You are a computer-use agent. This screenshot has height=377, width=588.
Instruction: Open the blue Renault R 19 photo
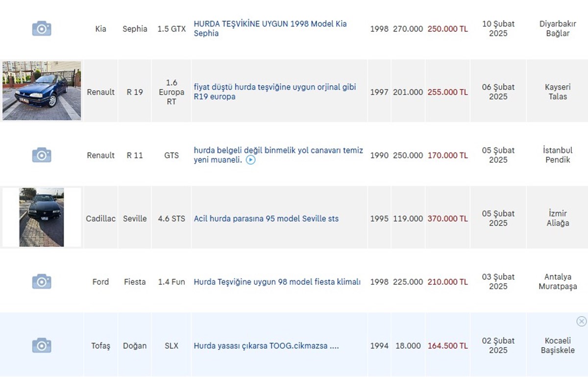(x=42, y=91)
